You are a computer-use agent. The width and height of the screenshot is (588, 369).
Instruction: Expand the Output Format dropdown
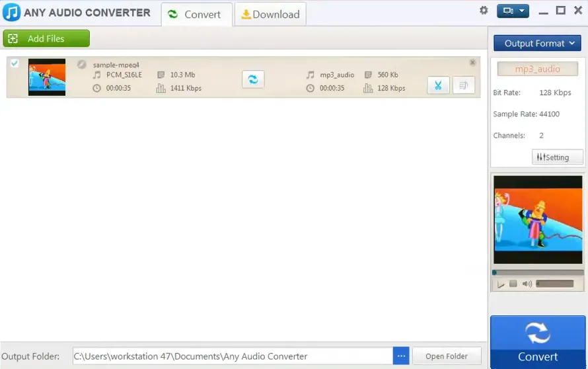tap(537, 43)
